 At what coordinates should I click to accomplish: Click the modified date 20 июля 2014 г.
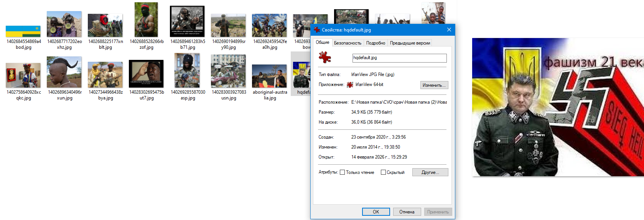pos(376,147)
